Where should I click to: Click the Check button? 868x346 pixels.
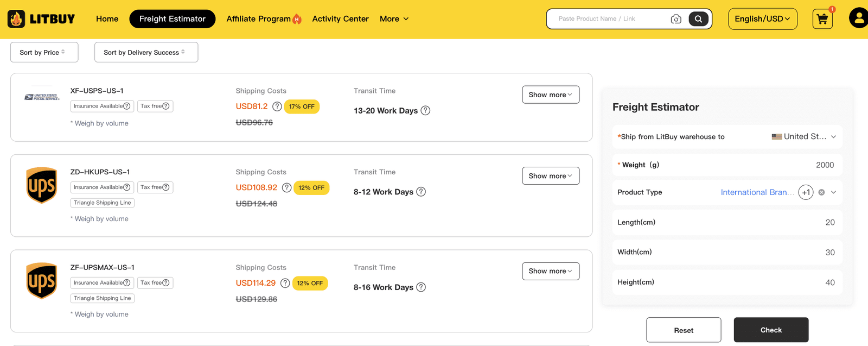tap(771, 330)
